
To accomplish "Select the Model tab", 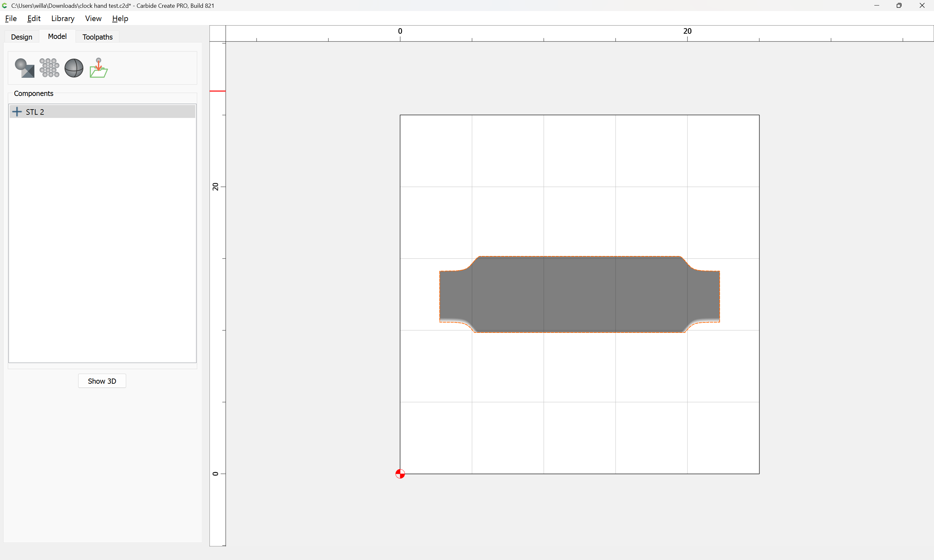I will pyautogui.click(x=57, y=36).
